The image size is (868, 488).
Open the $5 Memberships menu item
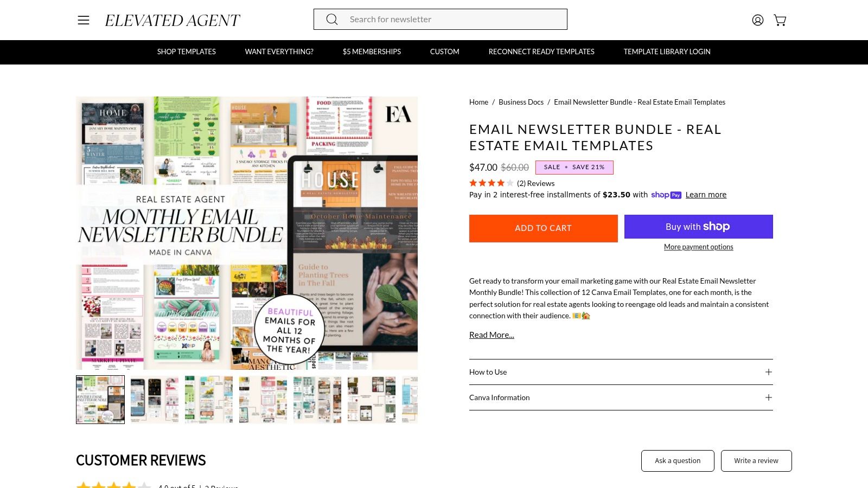click(372, 52)
